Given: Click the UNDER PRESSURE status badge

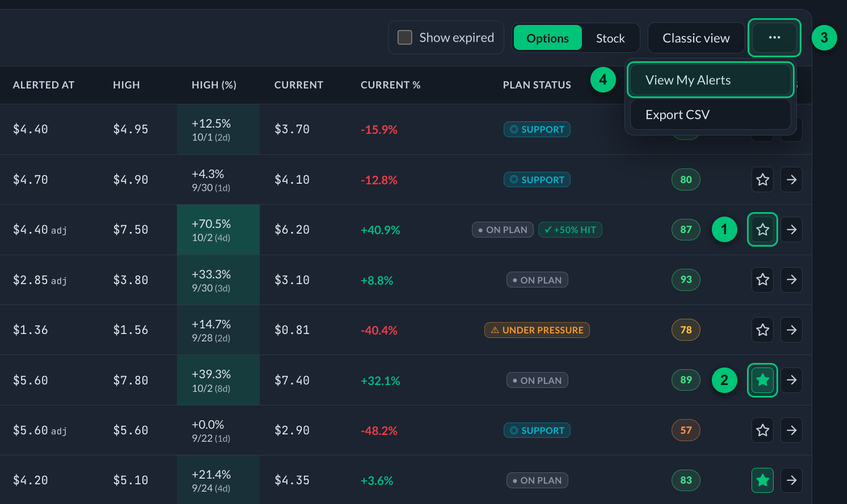Looking at the screenshot, I should pyautogui.click(x=537, y=330).
